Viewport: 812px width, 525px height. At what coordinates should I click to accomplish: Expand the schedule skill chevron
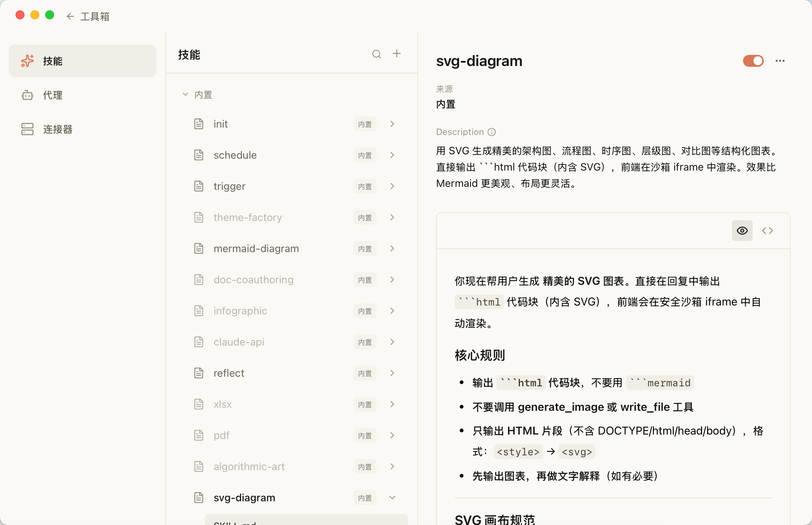[x=392, y=155]
